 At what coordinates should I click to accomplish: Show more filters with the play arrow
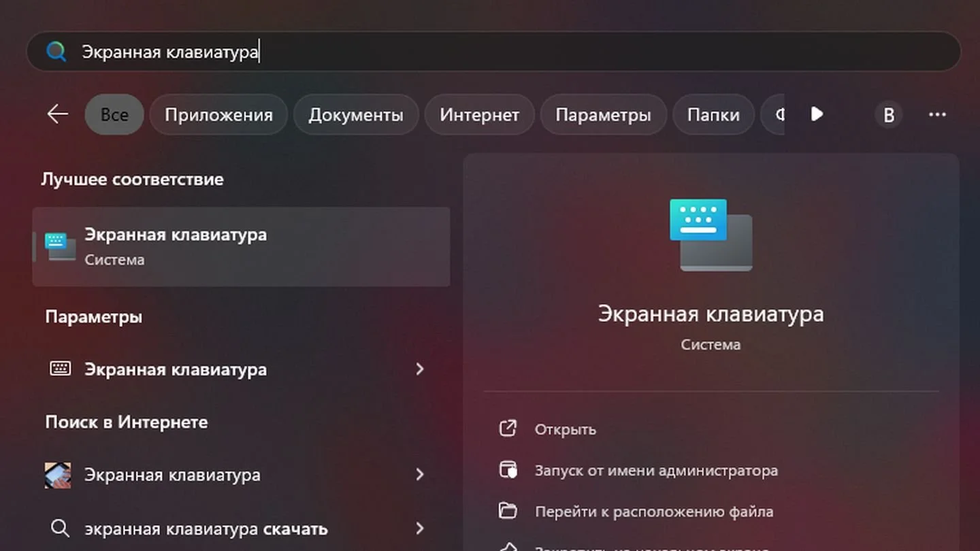click(x=817, y=114)
